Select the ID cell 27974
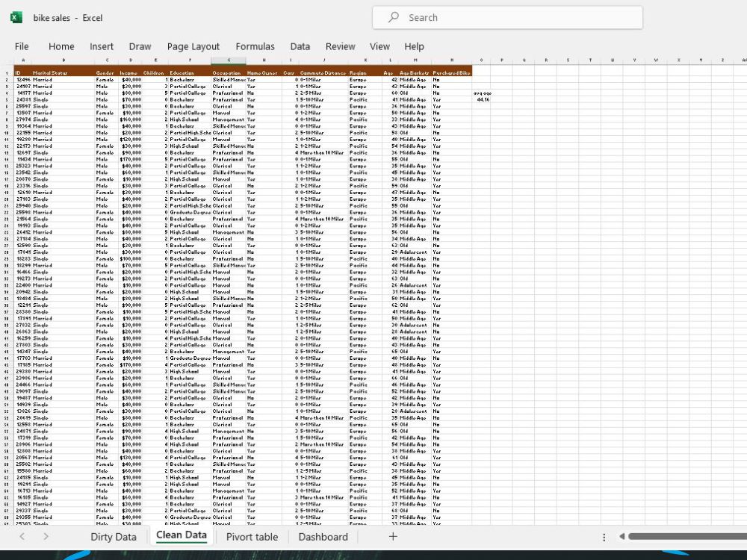747x560 pixels. pos(23,119)
